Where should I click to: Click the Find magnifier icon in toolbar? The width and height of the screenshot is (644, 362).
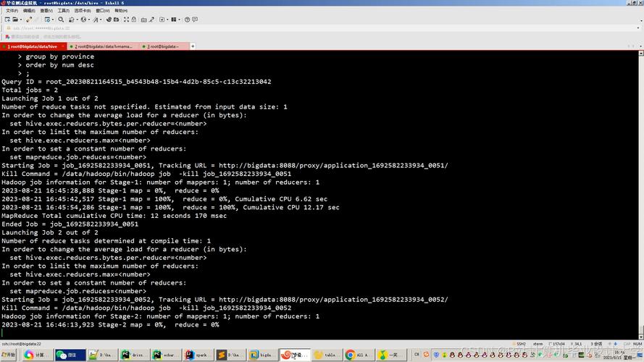coord(62,20)
